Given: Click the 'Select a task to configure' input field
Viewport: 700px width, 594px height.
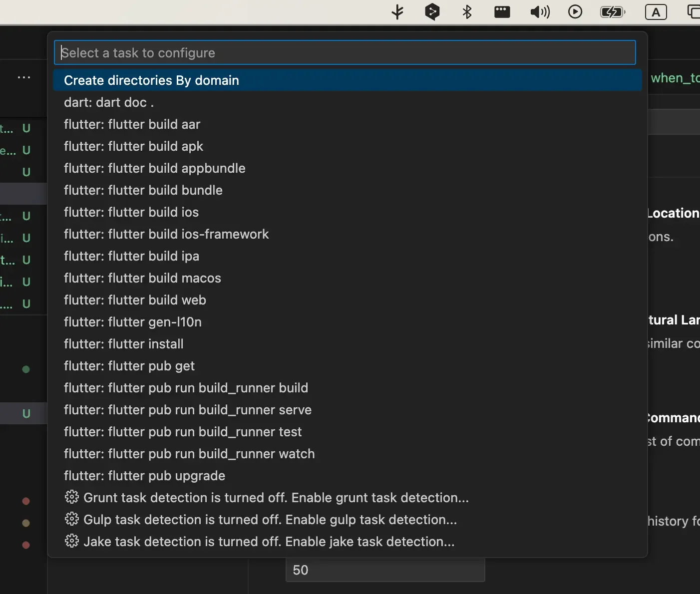Looking at the screenshot, I should click(x=345, y=52).
